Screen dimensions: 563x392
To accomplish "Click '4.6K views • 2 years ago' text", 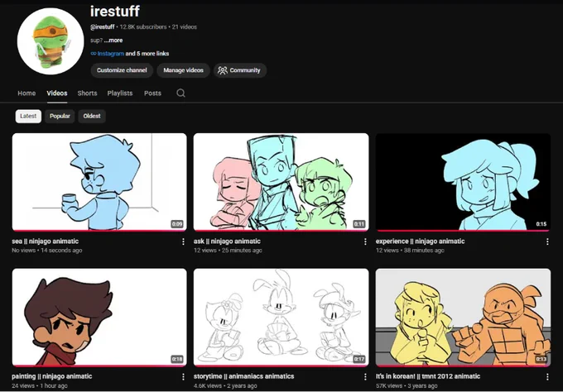I will [225, 386].
